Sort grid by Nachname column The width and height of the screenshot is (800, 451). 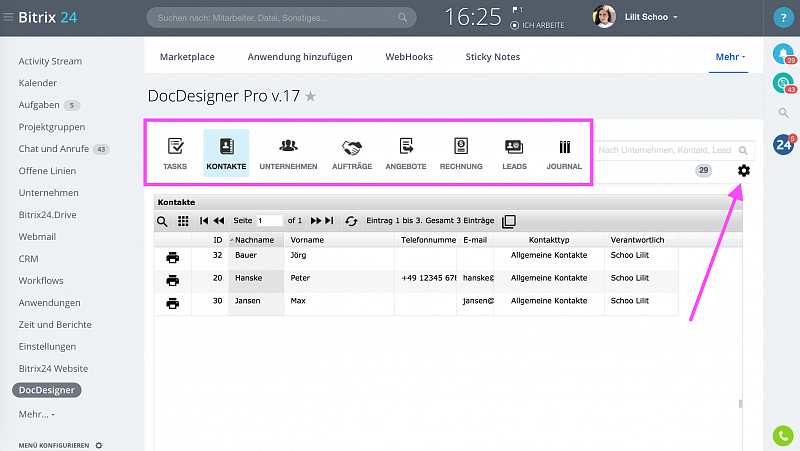coord(255,240)
